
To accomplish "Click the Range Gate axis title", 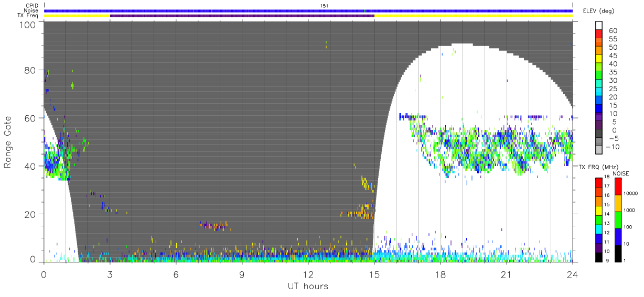I will click(x=7, y=141).
